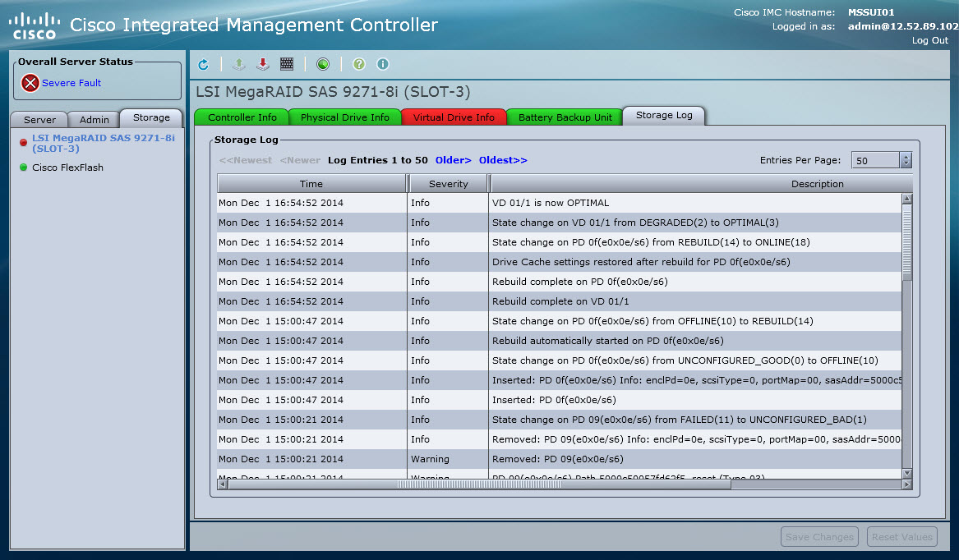Click the horizontal scrollbar thumb

[480, 484]
